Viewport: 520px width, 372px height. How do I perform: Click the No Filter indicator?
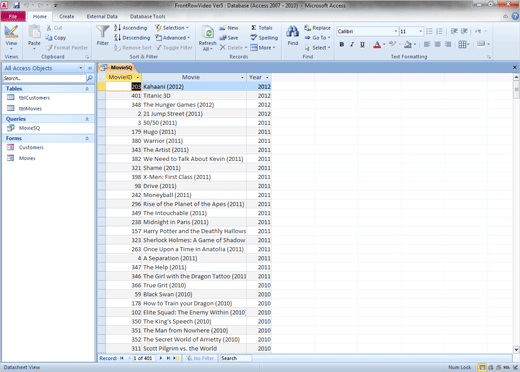coord(200,358)
